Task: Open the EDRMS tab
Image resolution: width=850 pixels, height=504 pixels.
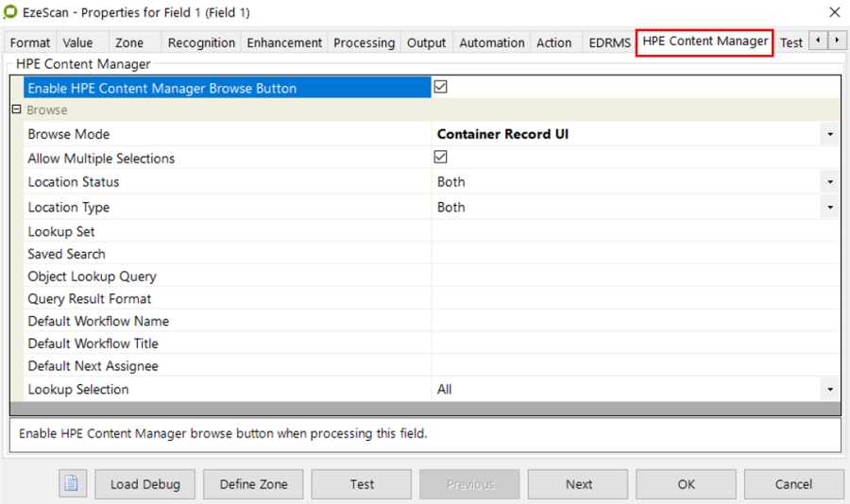Action: (x=609, y=42)
